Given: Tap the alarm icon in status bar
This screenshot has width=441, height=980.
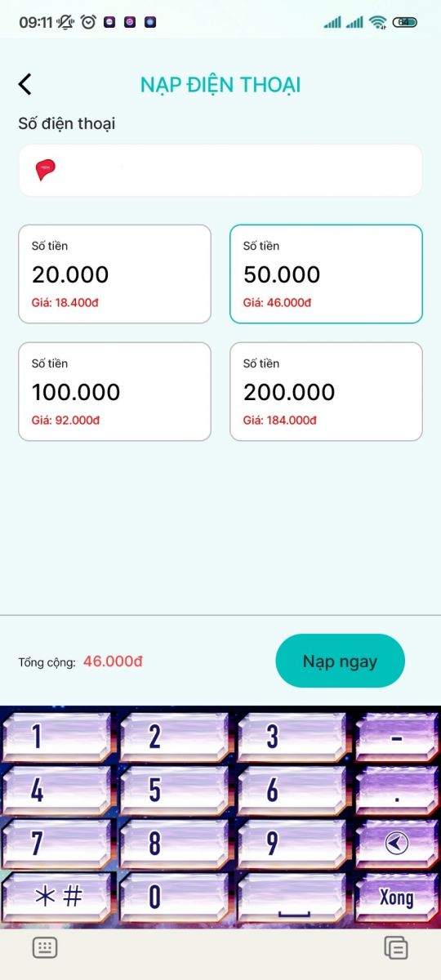Looking at the screenshot, I should pos(88,22).
